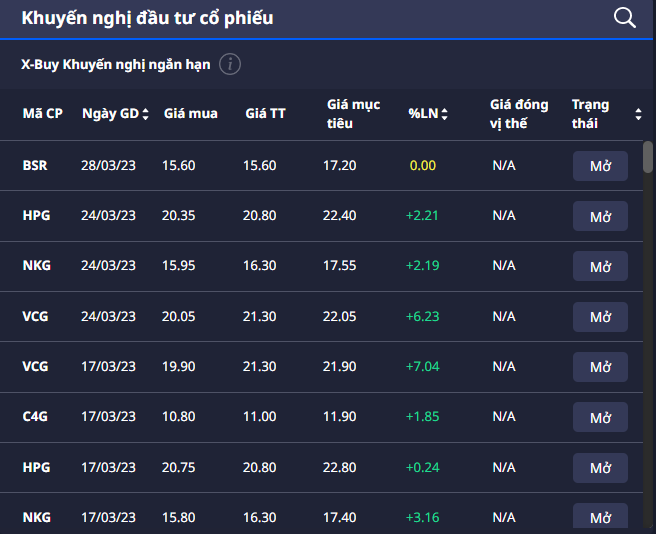
Task: Click Mở button for BSR row
Action: 600,166
